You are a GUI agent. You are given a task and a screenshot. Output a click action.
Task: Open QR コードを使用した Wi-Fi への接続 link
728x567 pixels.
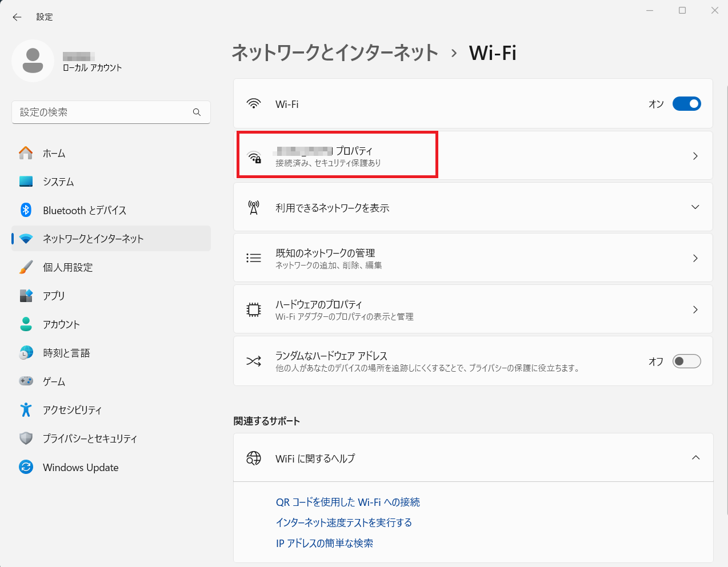347,502
